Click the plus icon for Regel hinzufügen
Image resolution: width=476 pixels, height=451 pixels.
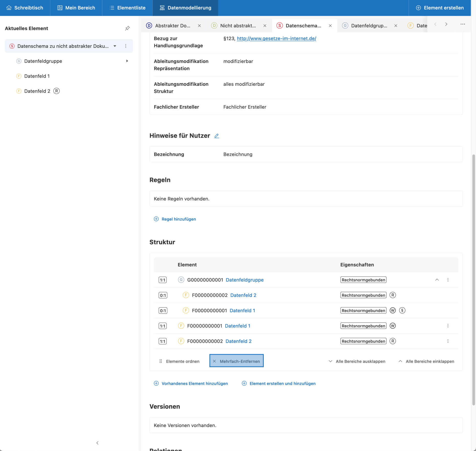[156, 219]
